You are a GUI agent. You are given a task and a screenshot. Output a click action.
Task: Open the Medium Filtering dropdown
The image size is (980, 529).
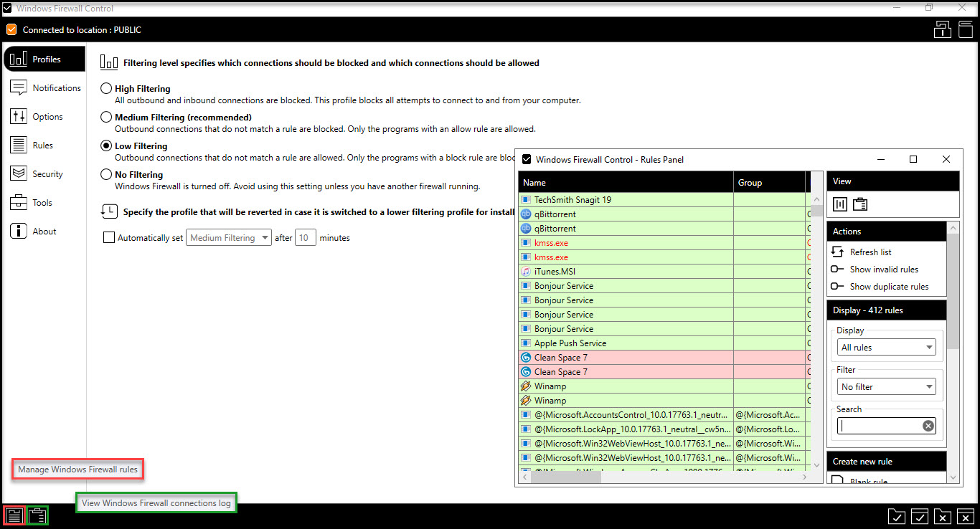229,238
